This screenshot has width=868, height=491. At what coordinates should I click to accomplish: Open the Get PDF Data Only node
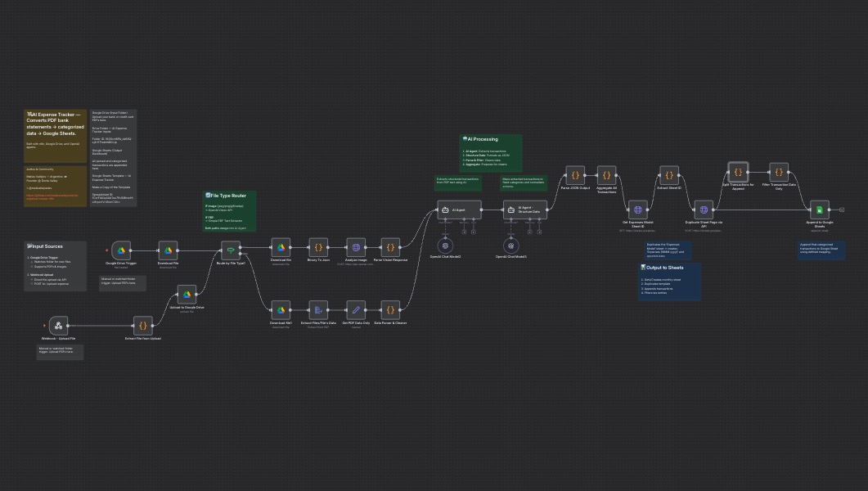coord(356,310)
